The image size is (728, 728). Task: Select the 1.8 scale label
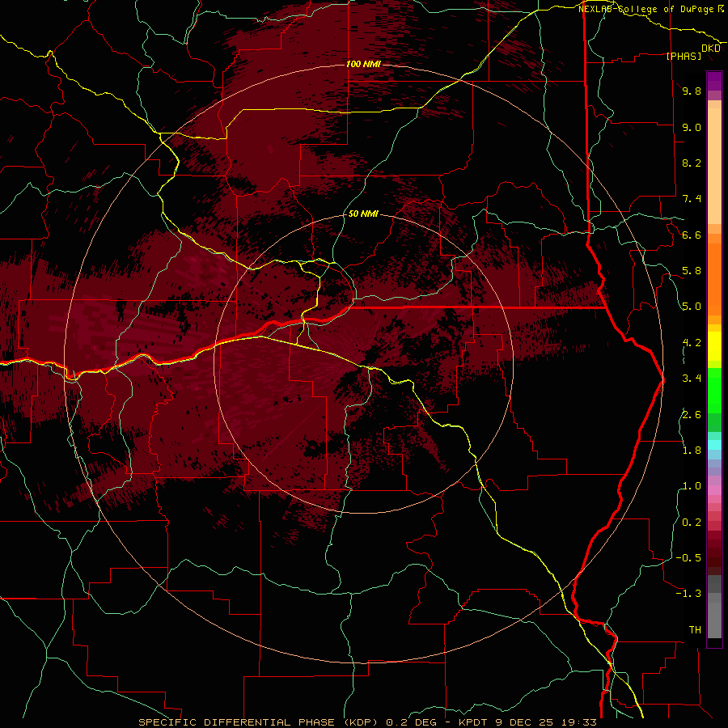coord(692,451)
